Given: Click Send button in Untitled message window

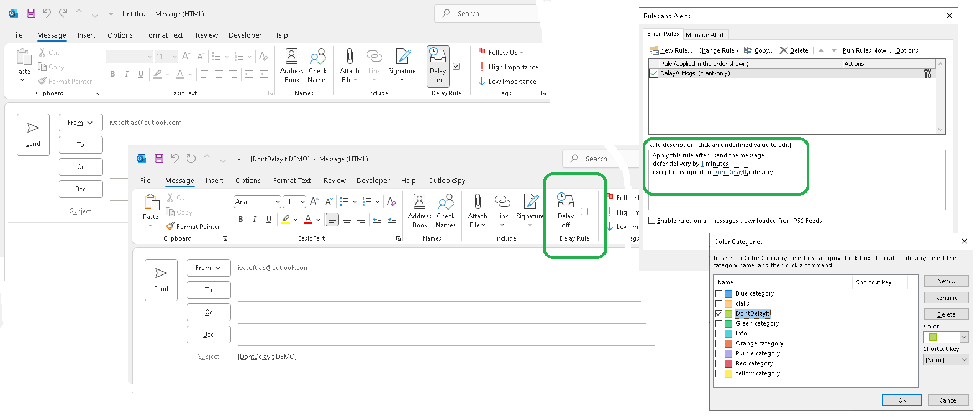Looking at the screenshot, I should pos(33,135).
